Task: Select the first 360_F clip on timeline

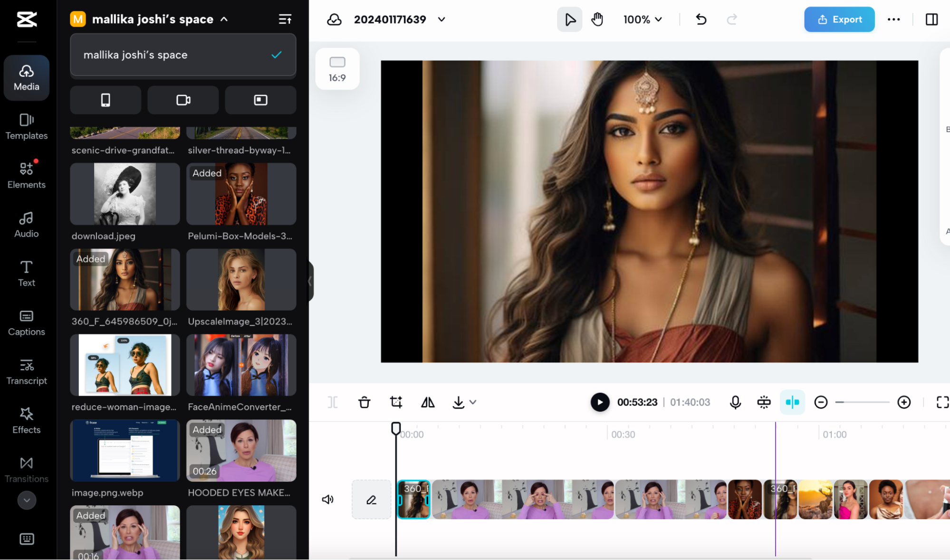Action: pos(414,499)
